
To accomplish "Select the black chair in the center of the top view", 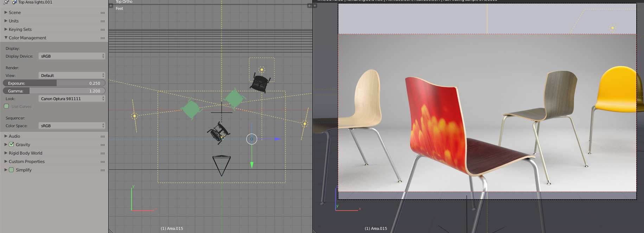I will click(x=219, y=133).
